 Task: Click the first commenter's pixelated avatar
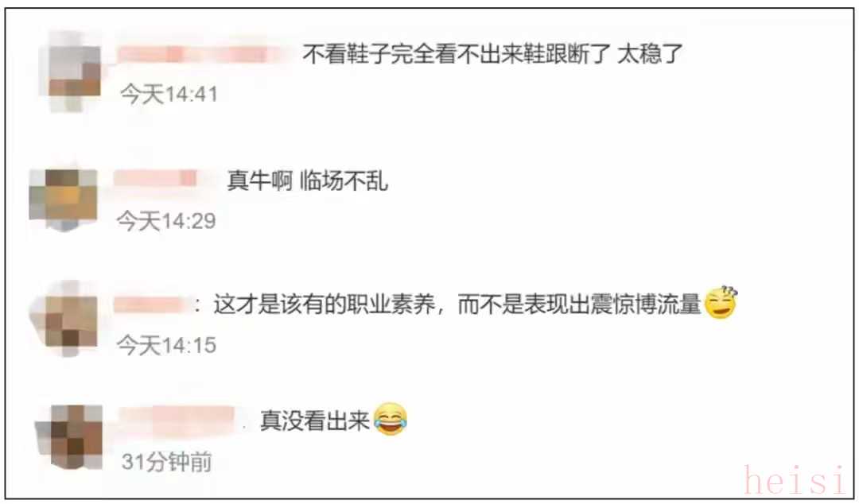pos(72,72)
